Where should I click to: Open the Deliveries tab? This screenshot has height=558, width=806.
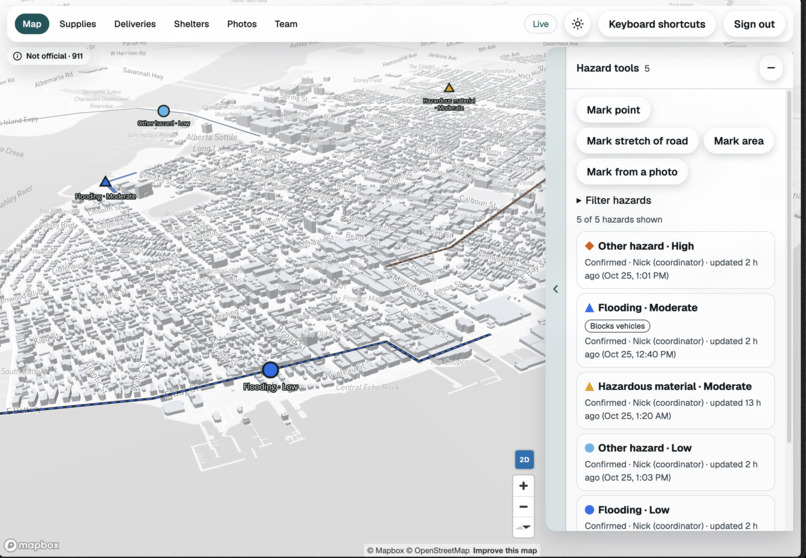pos(135,24)
